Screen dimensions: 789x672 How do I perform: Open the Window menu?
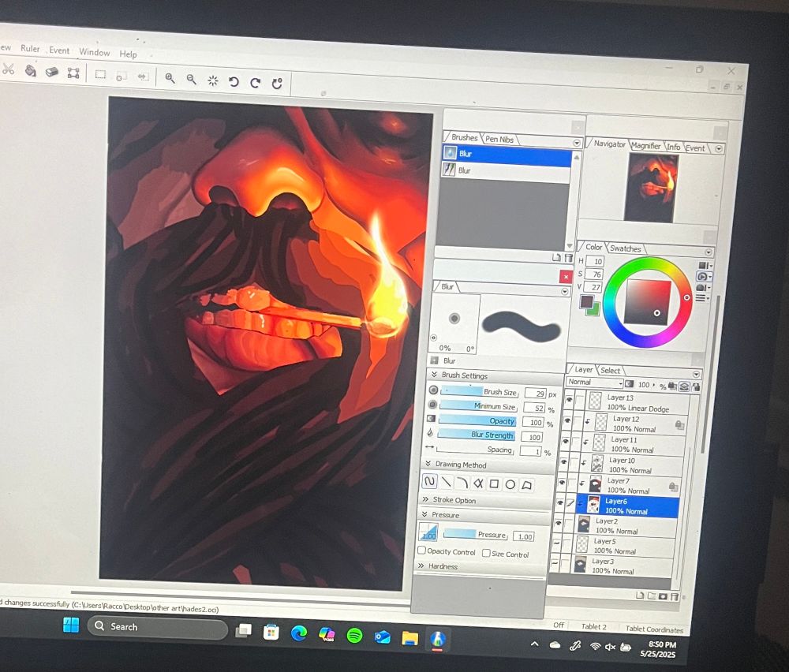coord(95,52)
